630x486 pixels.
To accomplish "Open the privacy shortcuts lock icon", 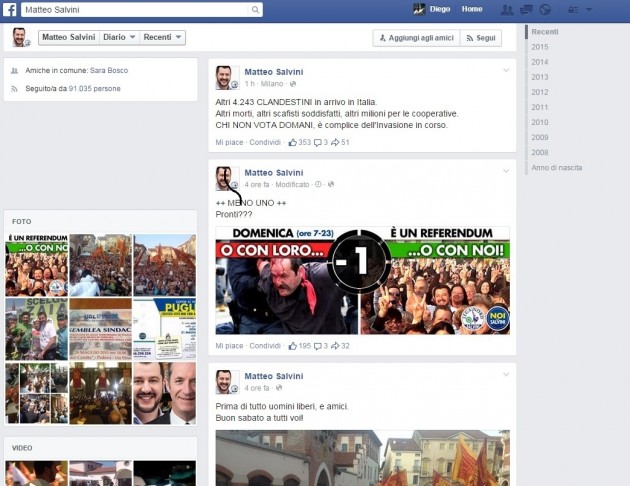I will point(574,10).
